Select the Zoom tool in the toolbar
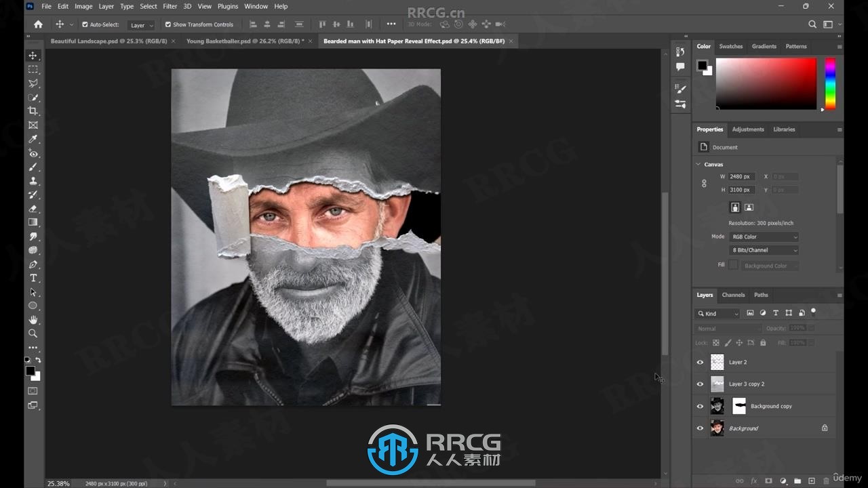This screenshot has height=488, width=868. click(33, 333)
